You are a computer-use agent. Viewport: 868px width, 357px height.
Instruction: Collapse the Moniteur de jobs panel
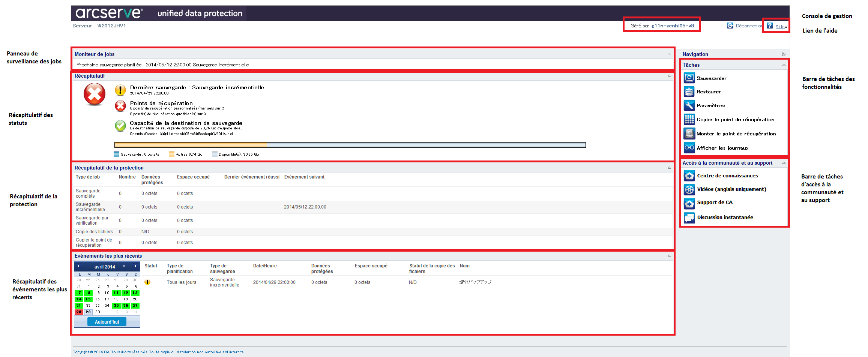669,54
